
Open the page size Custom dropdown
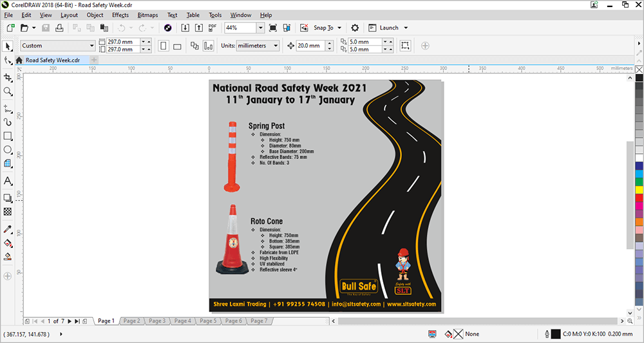pos(92,46)
